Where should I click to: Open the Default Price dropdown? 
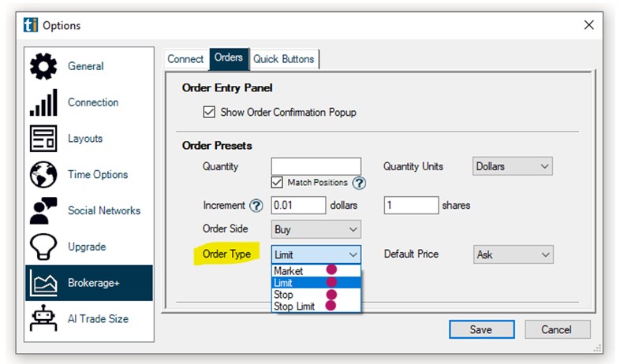(x=513, y=254)
